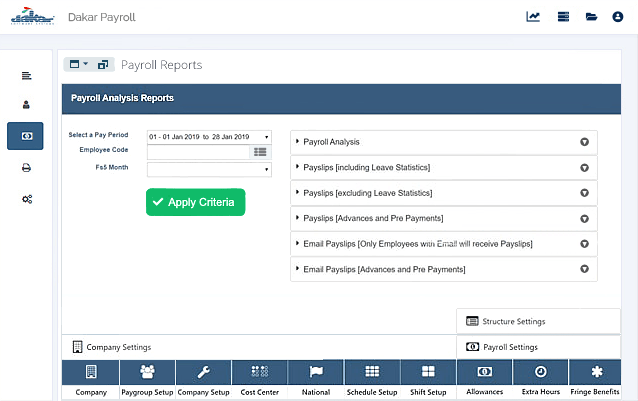Image resolution: width=638 pixels, height=401 pixels.
Task: Click the pop-out window icon beside Payroll Reports
Action: tap(103, 64)
